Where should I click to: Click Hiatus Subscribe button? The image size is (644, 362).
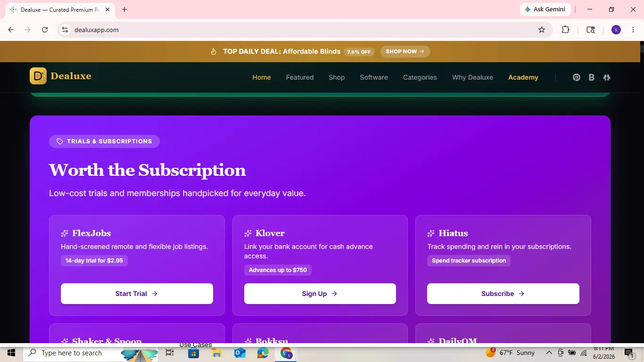click(x=503, y=294)
